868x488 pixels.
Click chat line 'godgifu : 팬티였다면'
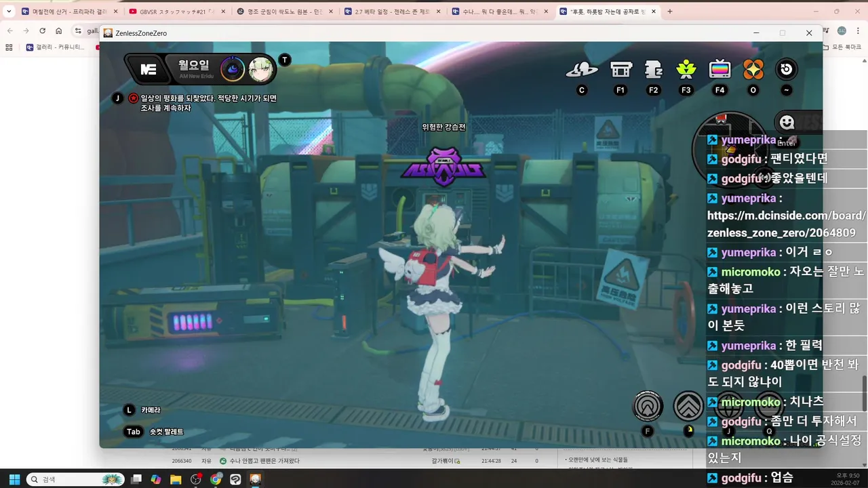pos(767,159)
